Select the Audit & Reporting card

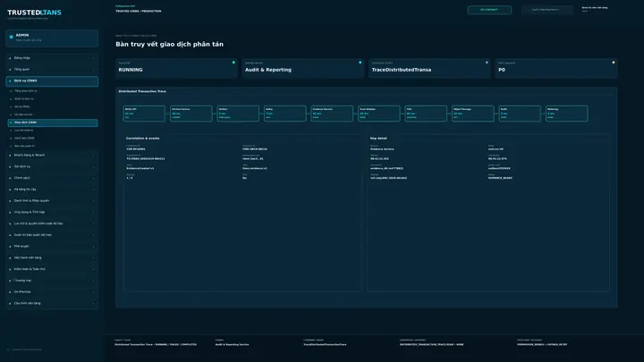(x=302, y=68)
